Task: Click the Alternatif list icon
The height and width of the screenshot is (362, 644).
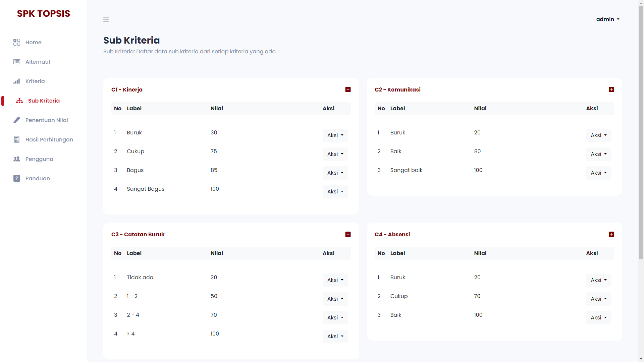Action: (17, 62)
